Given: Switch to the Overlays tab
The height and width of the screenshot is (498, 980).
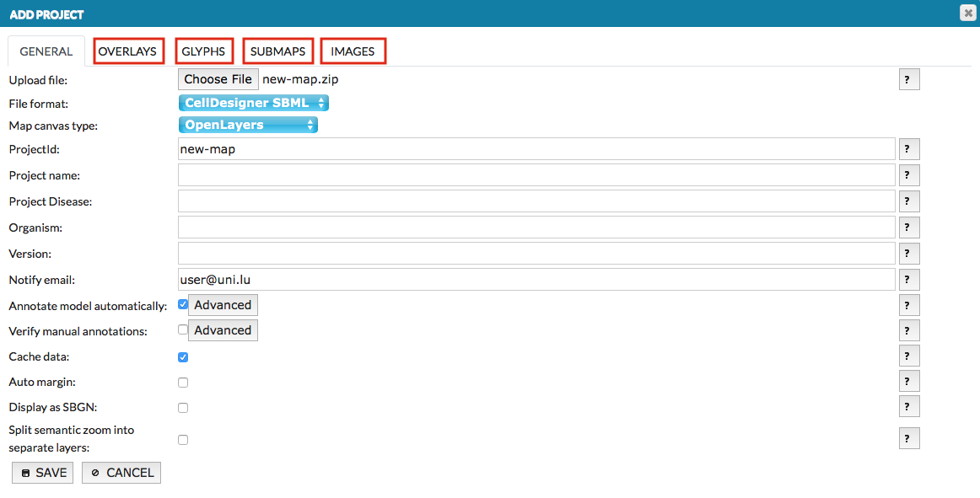Looking at the screenshot, I should [127, 51].
